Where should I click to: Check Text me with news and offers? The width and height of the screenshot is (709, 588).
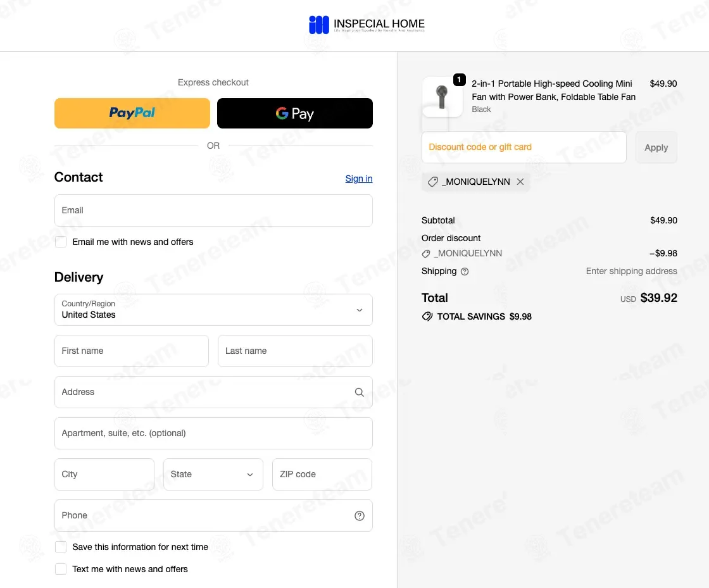(x=61, y=569)
